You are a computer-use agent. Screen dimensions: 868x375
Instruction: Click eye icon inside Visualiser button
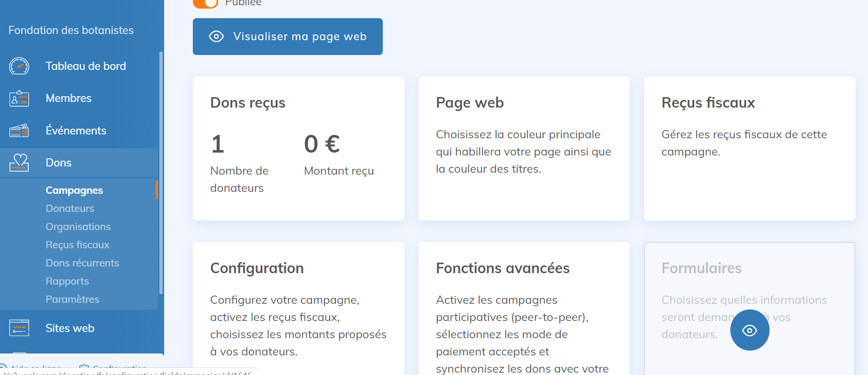click(x=216, y=36)
